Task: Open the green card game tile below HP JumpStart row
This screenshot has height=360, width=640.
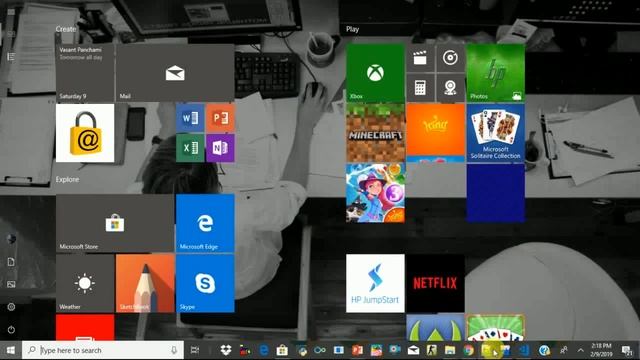Action: (495, 327)
